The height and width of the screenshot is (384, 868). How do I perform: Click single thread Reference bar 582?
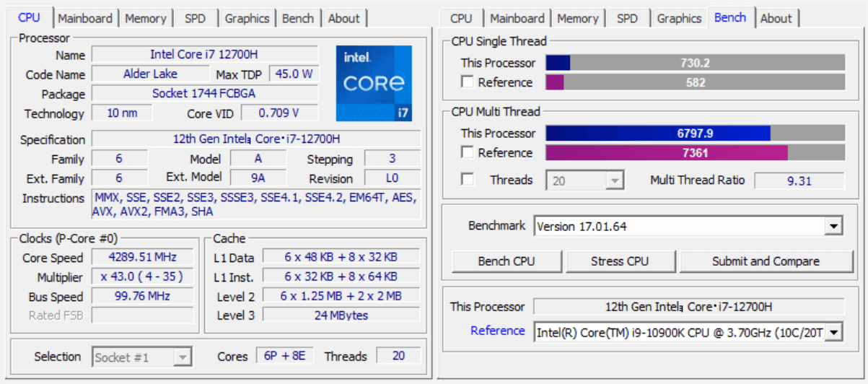[695, 82]
